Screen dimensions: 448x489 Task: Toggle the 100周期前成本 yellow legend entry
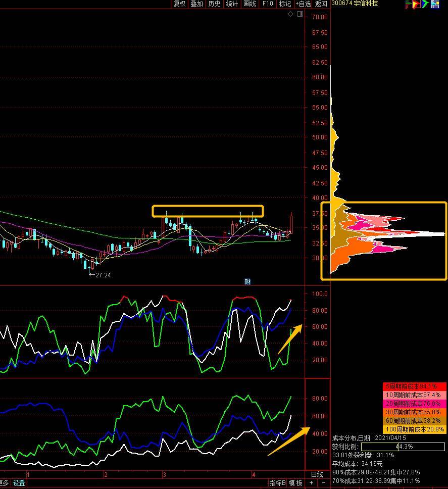(x=414, y=429)
